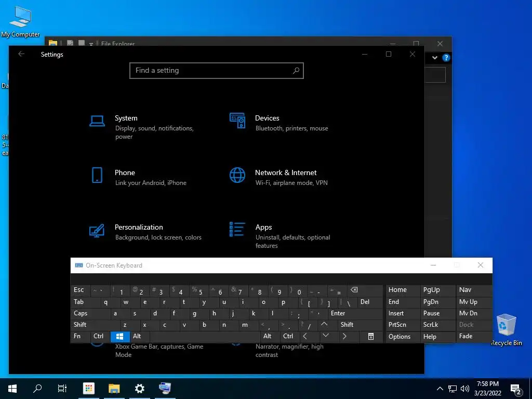Go back using Settings back arrow
Screen dimensions: 532x399
point(21,54)
